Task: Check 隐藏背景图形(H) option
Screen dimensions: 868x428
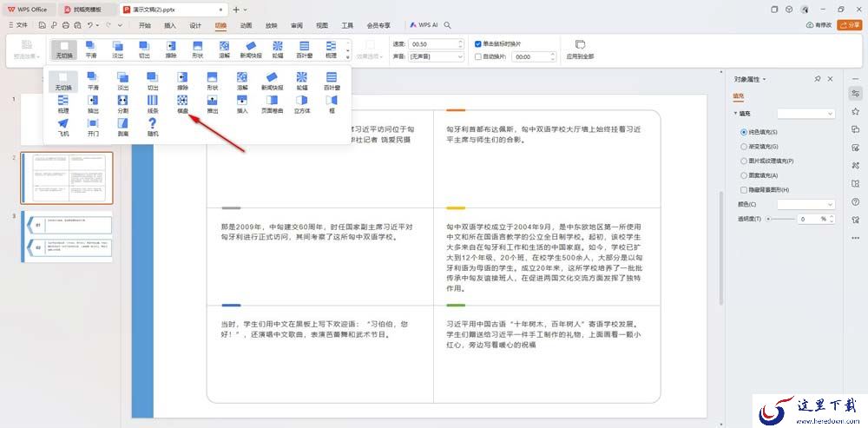Action: pyautogui.click(x=744, y=190)
